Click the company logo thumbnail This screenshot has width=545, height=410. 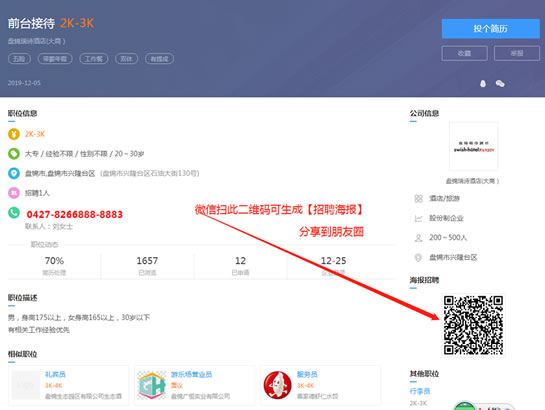[x=473, y=146]
